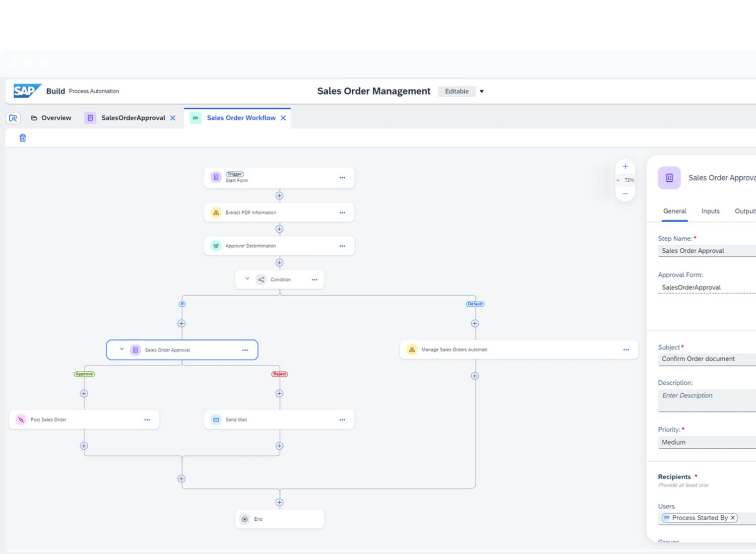Open three-dot menu on Send Mail step
This screenshot has width=756, height=554.
pyautogui.click(x=342, y=420)
